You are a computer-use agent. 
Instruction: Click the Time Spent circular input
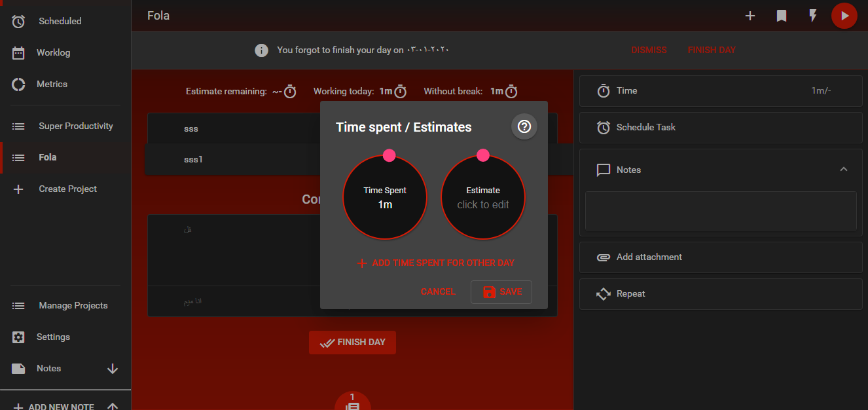click(x=385, y=197)
